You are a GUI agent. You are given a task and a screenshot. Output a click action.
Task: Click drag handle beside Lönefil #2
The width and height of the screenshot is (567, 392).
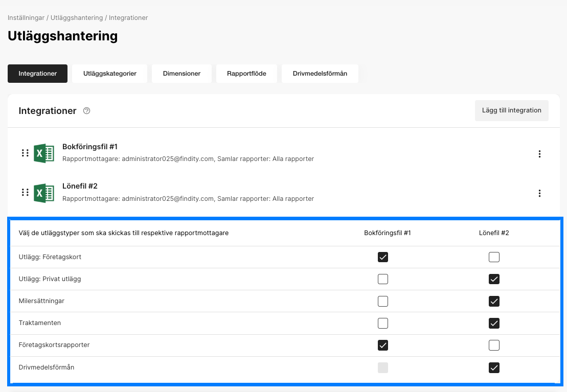[x=25, y=193]
